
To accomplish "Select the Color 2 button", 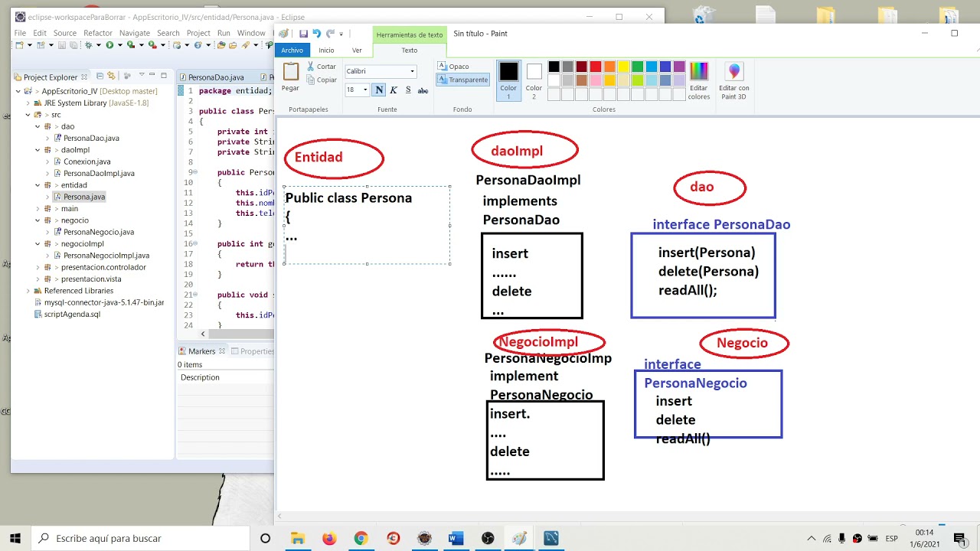I will pos(534,80).
